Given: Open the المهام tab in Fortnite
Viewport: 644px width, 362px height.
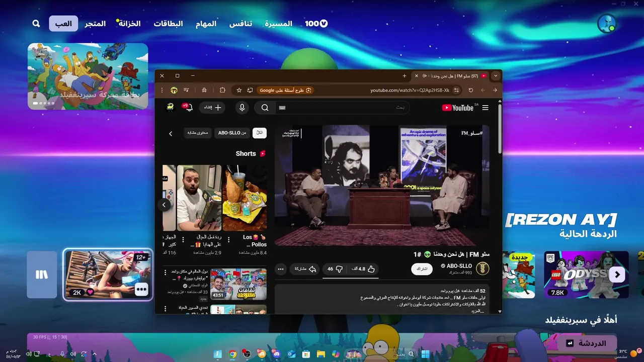Looking at the screenshot, I should click(x=206, y=24).
